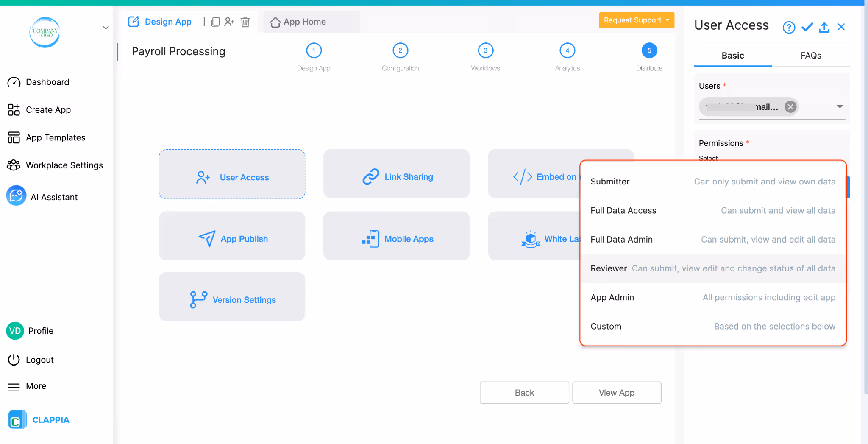Screen dimensions: 868x444
Task: Browse App Templates in the sidebar
Action: click(55, 137)
